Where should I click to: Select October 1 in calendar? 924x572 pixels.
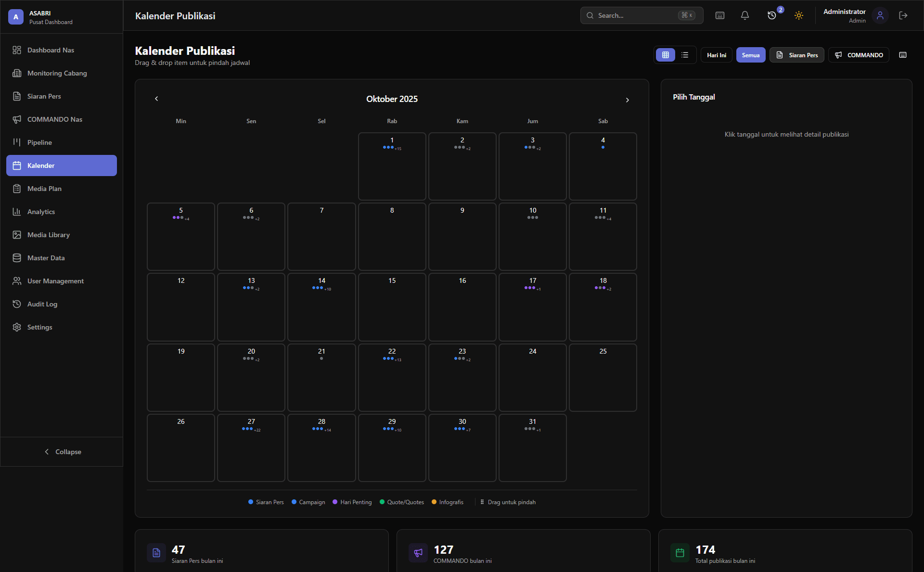[392, 166]
